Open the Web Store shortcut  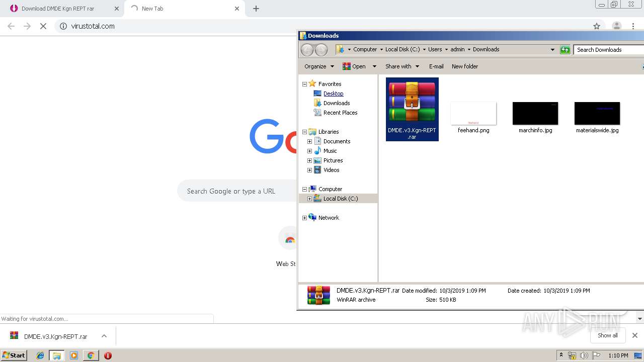tap(286, 247)
